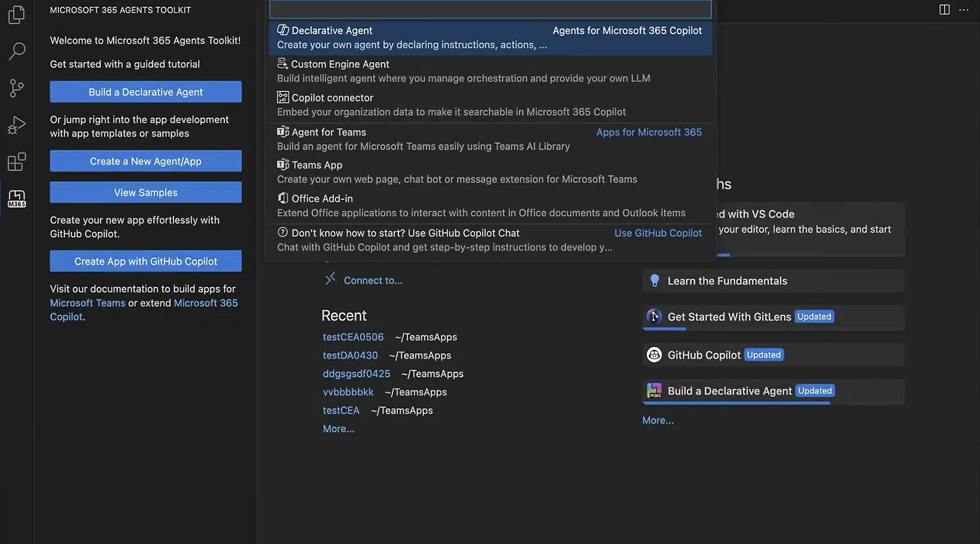This screenshot has width=980, height=544.
Task: Open the Explorer view in activity bar
Action: pyautogui.click(x=17, y=15)
